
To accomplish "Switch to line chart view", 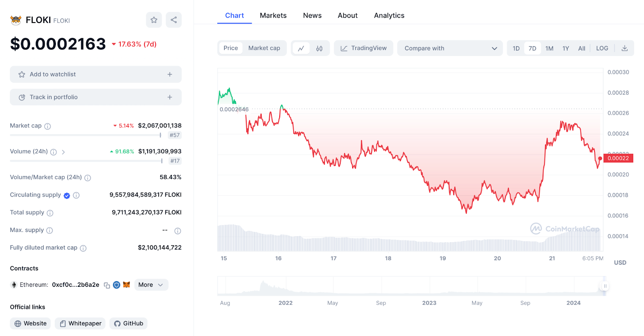I will [x=301, y=48].
